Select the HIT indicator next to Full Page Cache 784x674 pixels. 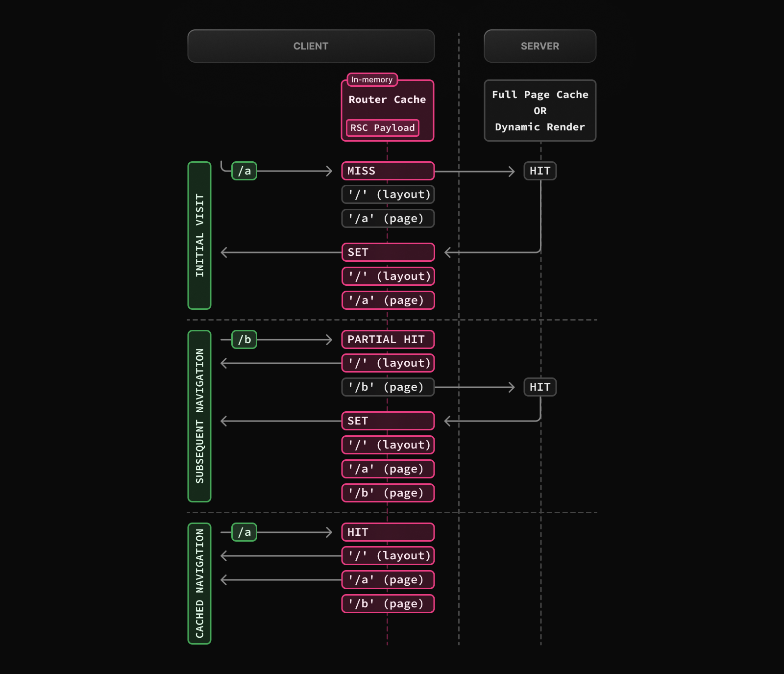539,171
